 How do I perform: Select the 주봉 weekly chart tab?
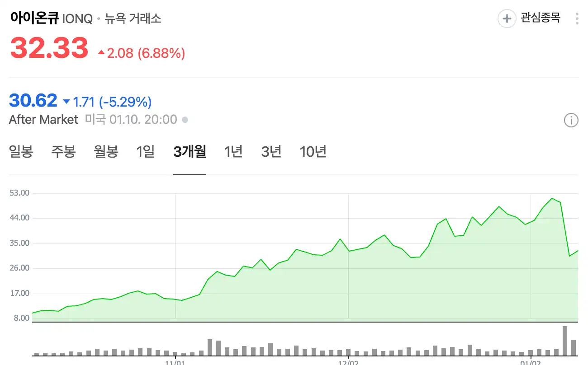[63, 152]
